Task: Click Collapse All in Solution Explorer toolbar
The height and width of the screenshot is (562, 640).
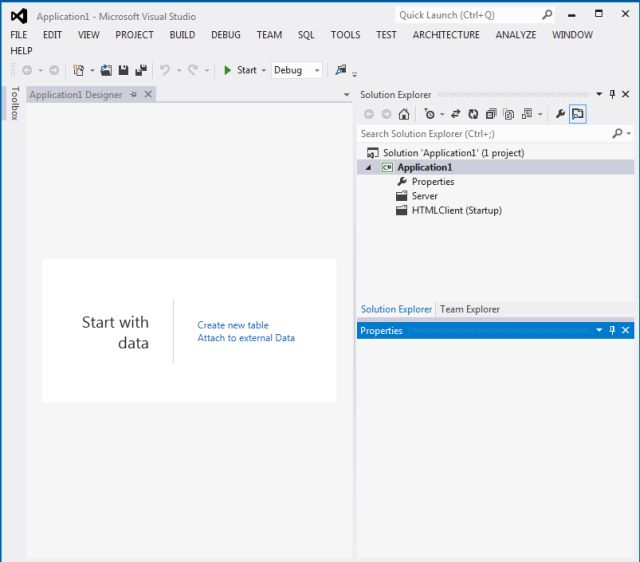Action: 491,114
